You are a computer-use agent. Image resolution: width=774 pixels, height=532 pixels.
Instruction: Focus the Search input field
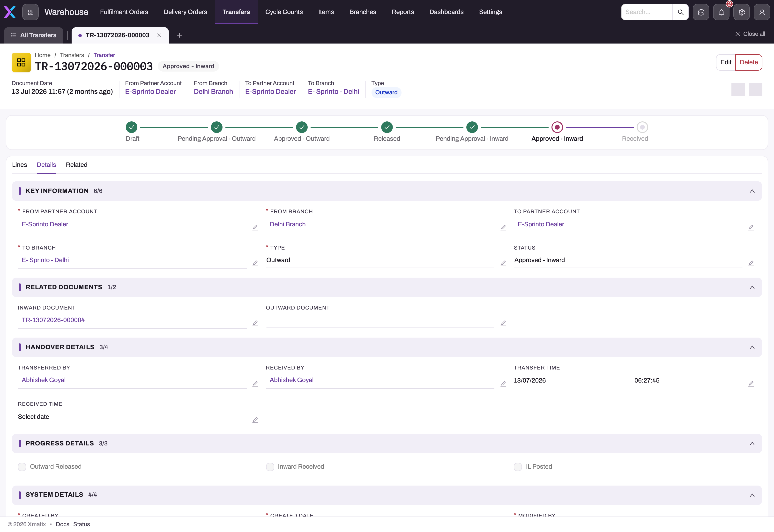pos(647,12)
